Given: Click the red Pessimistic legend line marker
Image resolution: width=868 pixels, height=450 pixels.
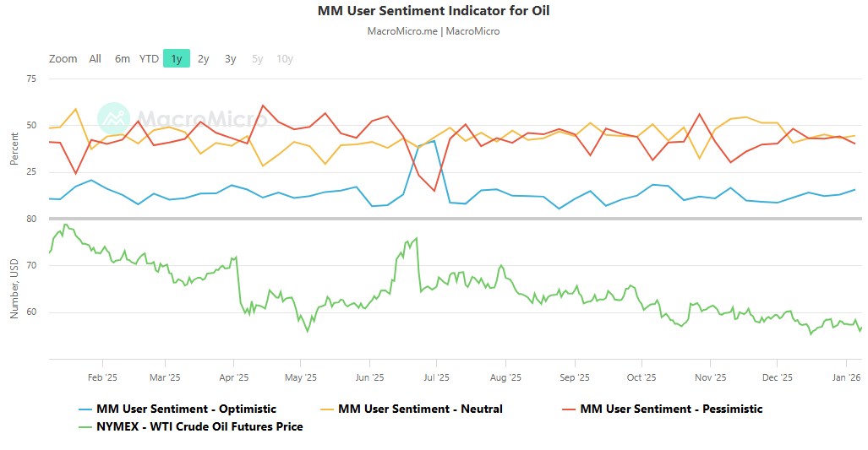Looking at the screenshot, I should pos(567,409).
